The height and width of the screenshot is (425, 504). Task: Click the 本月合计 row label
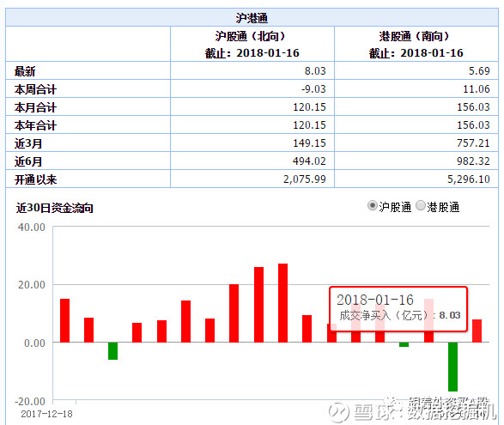(x=35, y=107)
